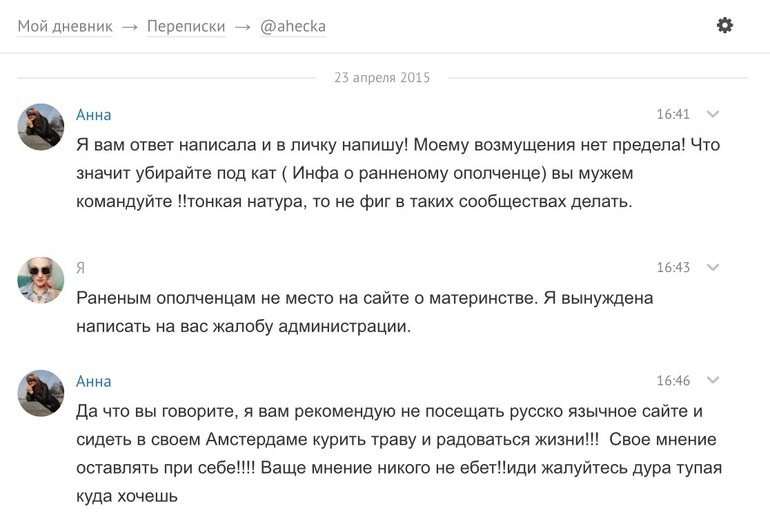Open the Анна name link on the 16:41 message
This screenshot has width=770, height=531.
click(94, 115)
